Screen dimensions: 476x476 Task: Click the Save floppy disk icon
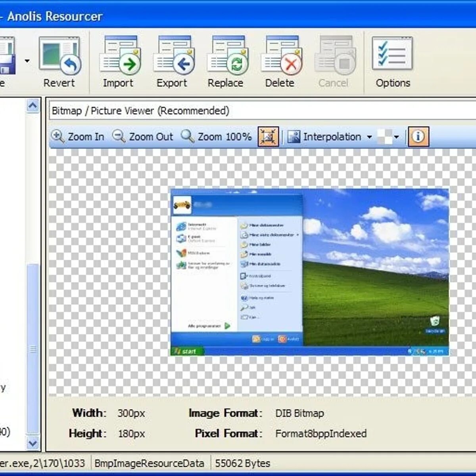7,56
